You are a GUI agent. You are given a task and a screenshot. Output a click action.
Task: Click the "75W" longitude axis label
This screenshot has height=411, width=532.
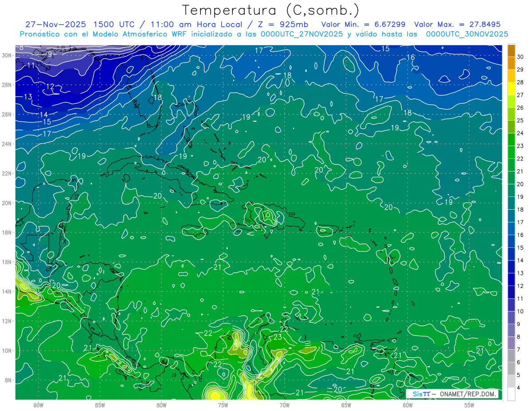223,406
